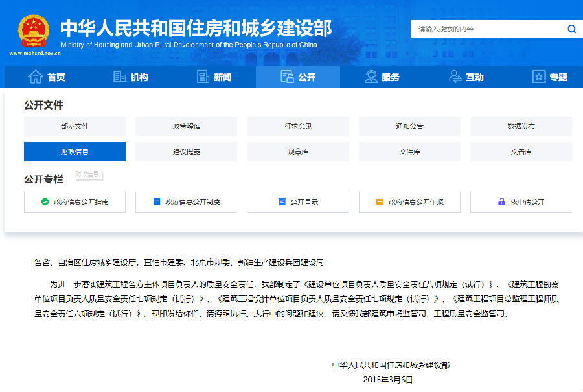Click the headset icon for 服务
The image size is (583, 392).
[371, 77]
